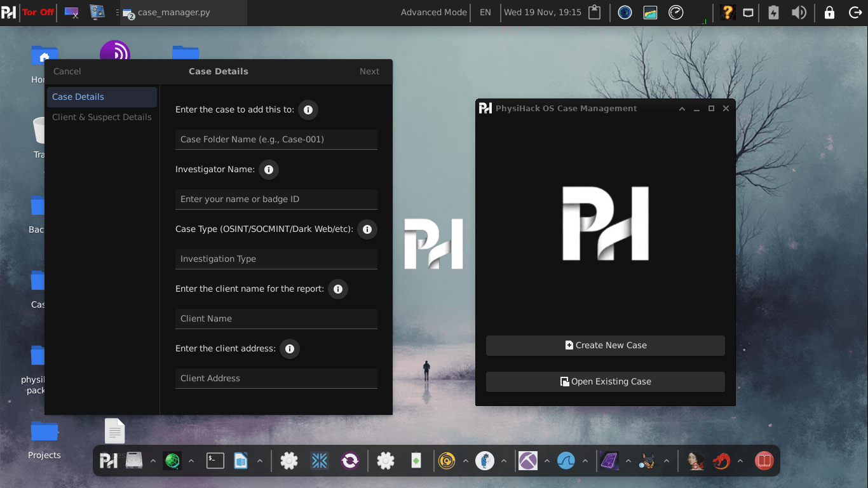This screenshot has height=488, width=868.
Task: Click the Wireshark shark fin dock icon
Action: coord(566,461)
